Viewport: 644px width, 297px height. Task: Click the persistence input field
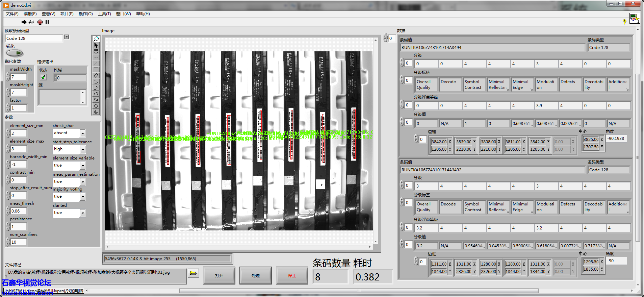pos(19,227)
